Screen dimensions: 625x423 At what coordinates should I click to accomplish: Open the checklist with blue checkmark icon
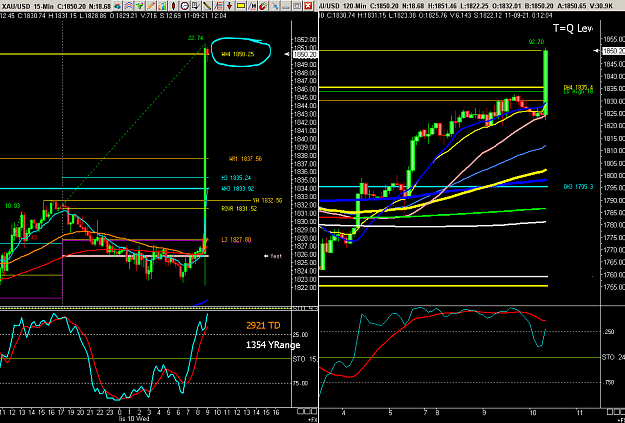[x=196, y=6]
